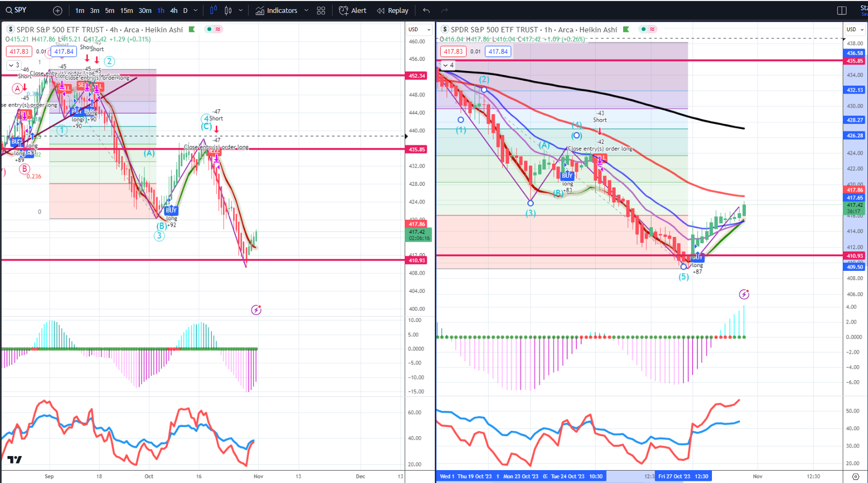Click the undo arrow

coord(426,11)
